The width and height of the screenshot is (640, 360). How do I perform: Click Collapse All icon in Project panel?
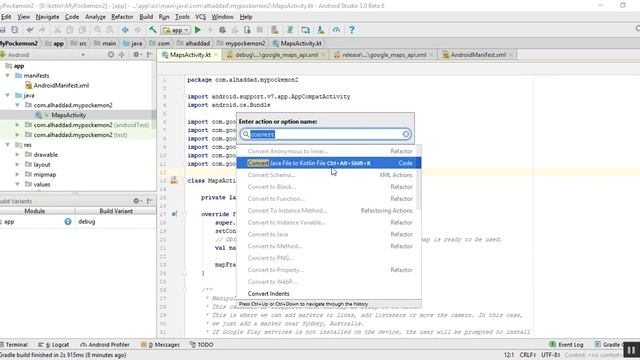tap(122, 54)
